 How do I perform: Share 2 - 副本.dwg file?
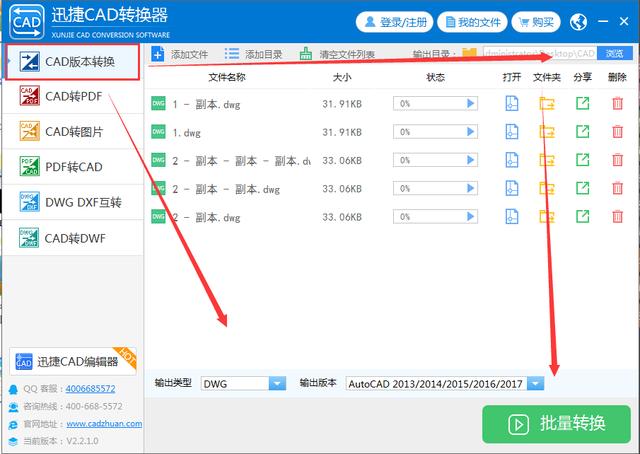click(582, 216)
